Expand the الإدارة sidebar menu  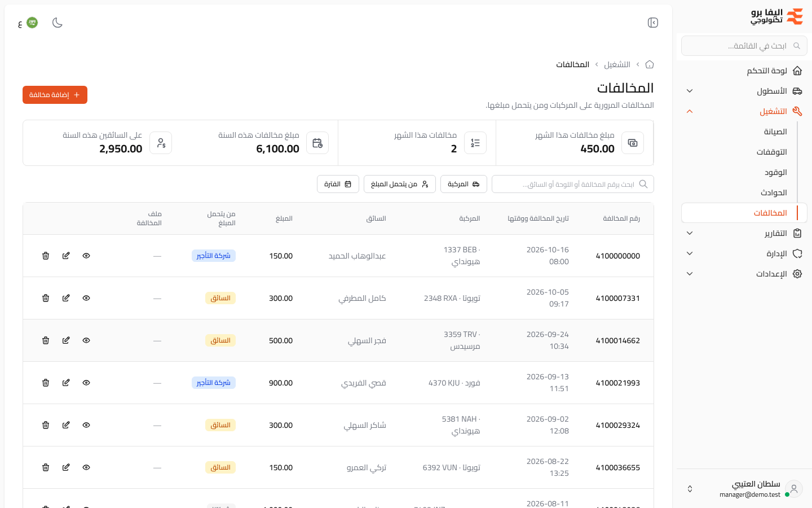744,253
